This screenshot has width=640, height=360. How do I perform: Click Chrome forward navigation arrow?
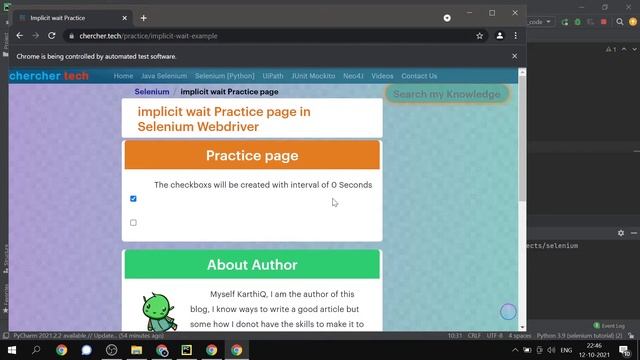36,36
